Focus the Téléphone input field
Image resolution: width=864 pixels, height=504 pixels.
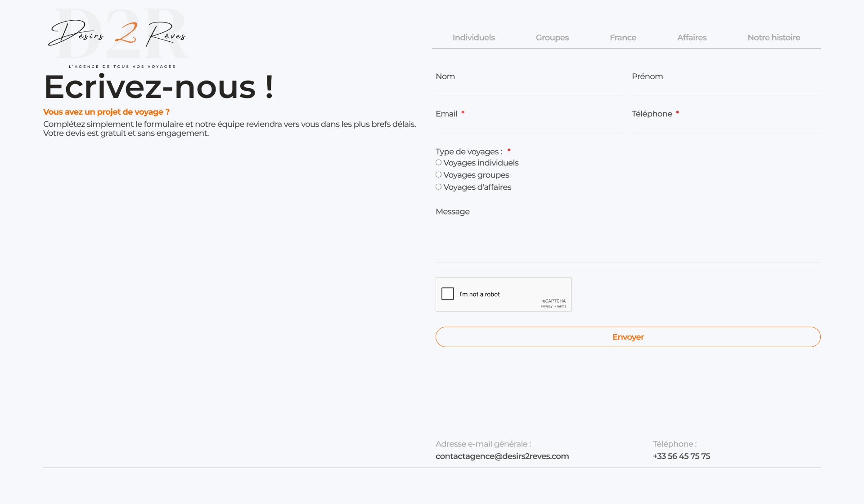(x=726, y=124)
